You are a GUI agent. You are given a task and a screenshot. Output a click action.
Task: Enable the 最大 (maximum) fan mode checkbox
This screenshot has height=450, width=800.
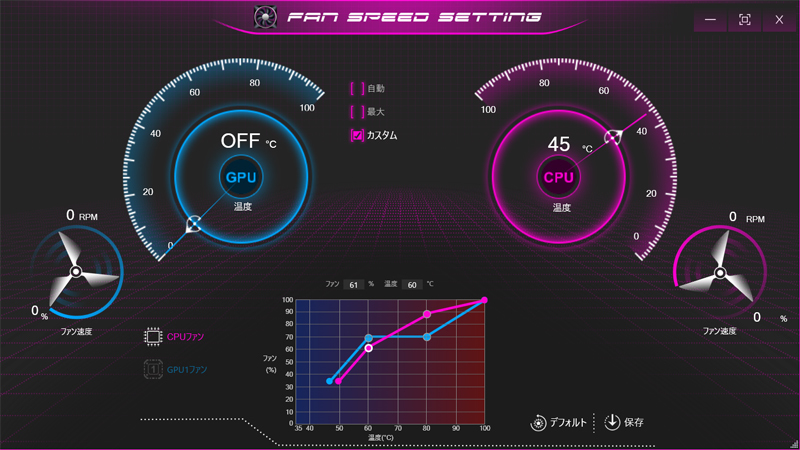[357, 112]
